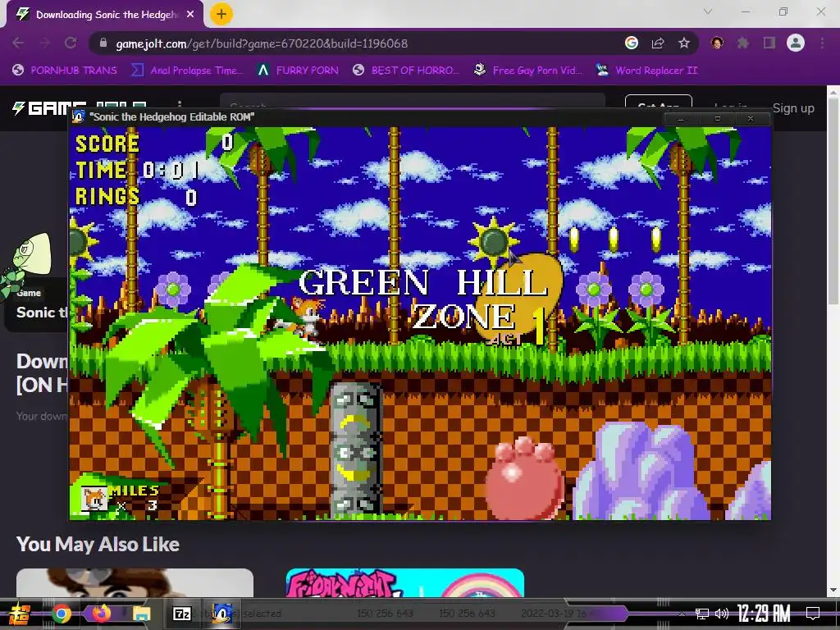Click the browser forward arrow

44,43
